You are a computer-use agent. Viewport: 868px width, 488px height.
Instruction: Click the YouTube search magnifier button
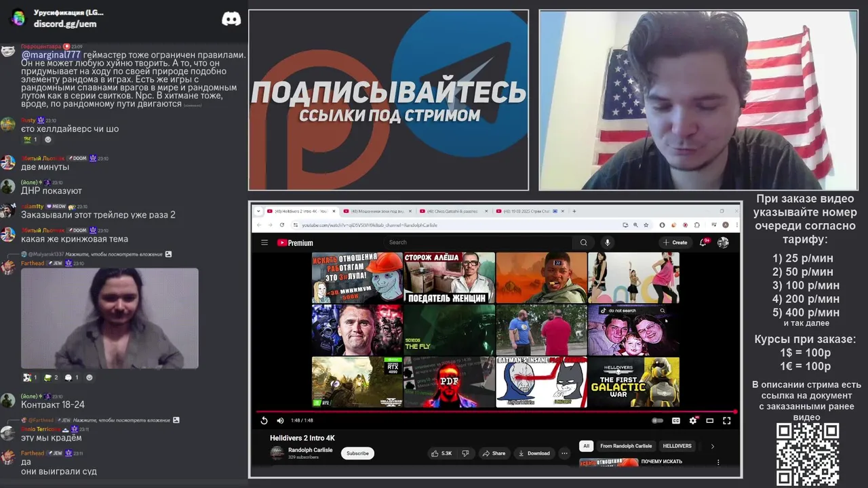click(583, 242)
